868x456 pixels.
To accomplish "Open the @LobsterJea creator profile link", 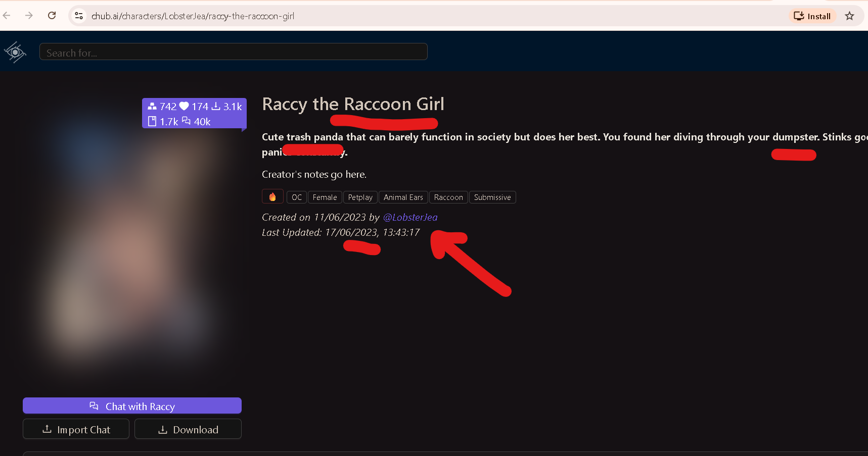I will tap(410, 217).
